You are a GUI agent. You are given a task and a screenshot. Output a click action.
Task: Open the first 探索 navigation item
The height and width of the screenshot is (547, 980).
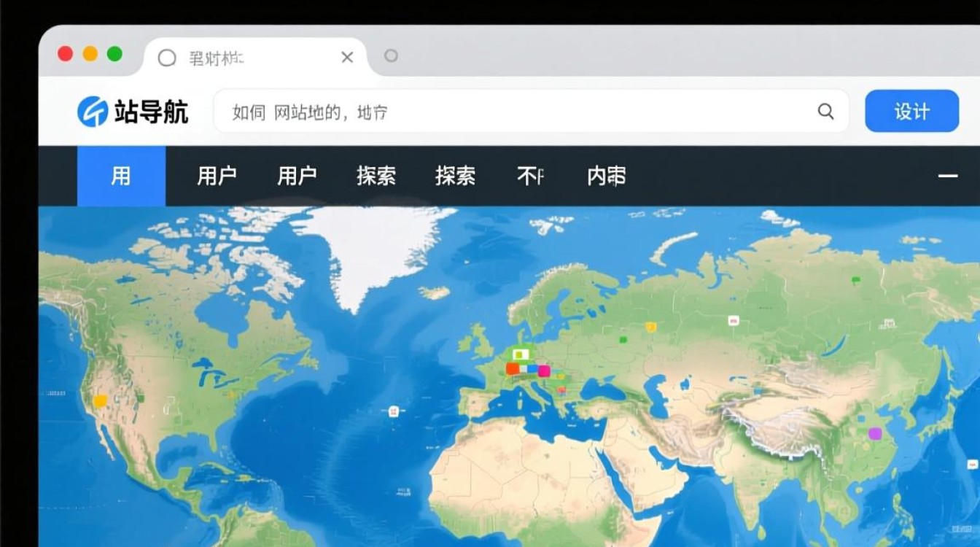(x=376, y=176)
